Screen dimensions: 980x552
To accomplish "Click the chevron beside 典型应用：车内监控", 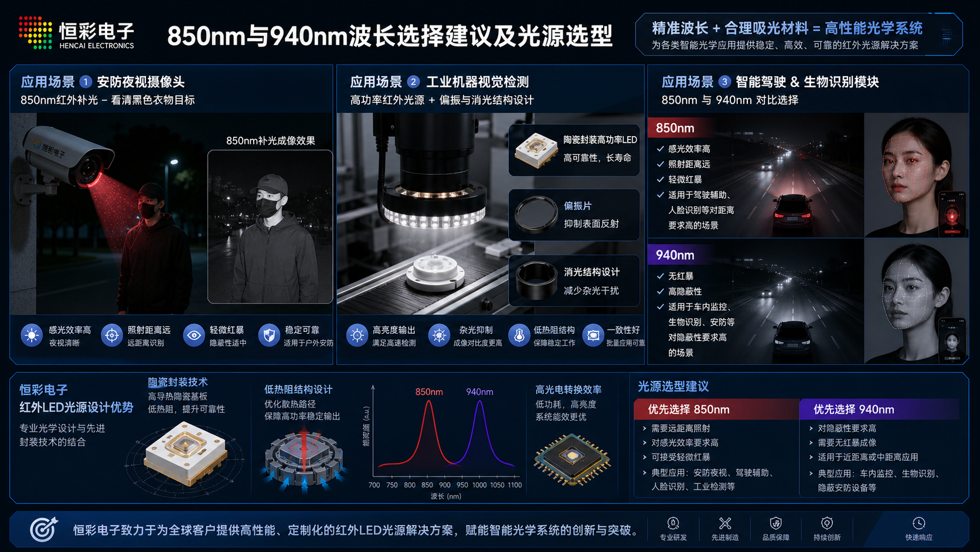I will point(811,473).
